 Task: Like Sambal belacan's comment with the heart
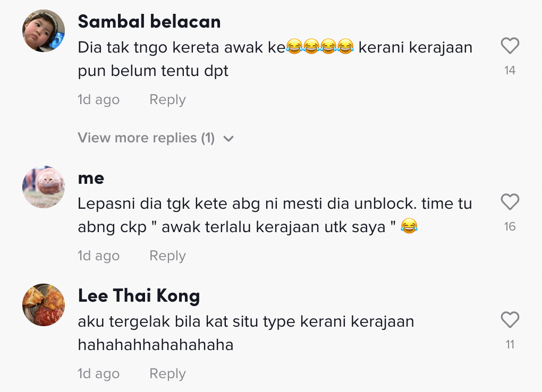click(510, 47)
